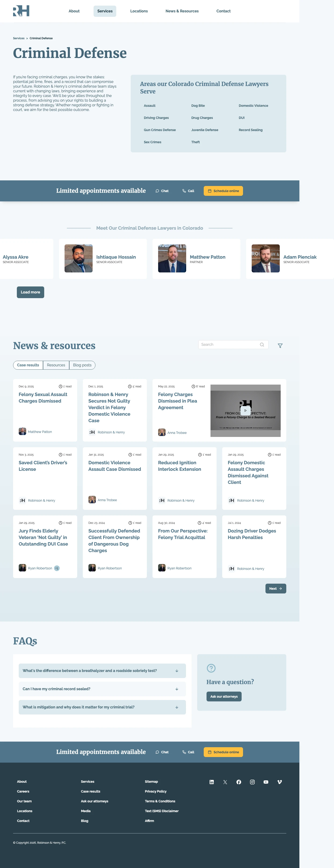Screen dimensions: 334x868
Task: Select the Case results tab
Action: pyautogui.click(x=28, y=365)
